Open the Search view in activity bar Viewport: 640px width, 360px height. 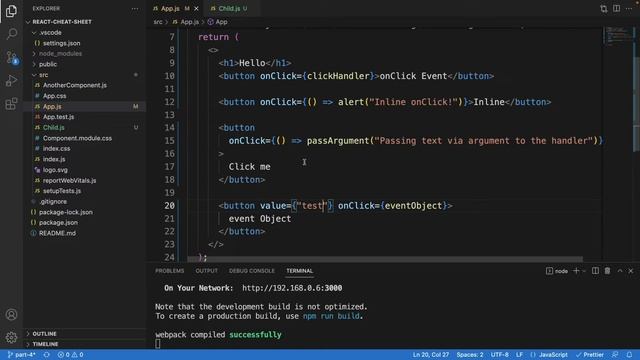tap(11, 33)
